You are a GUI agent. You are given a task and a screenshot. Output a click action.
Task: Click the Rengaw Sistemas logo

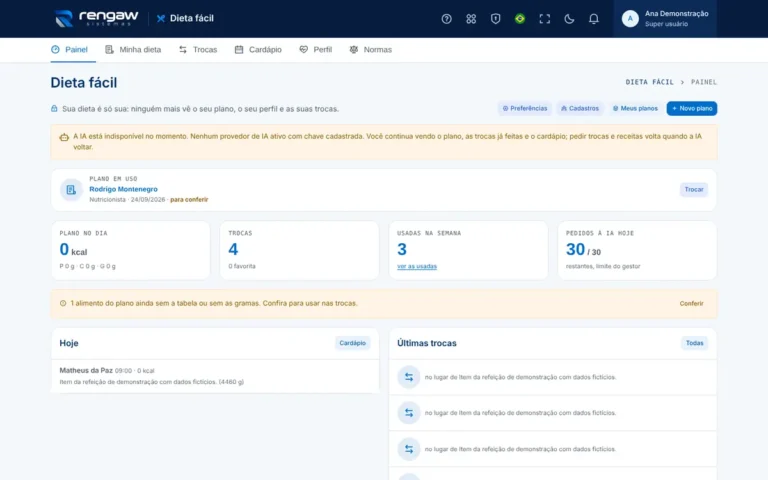(96, 18)
